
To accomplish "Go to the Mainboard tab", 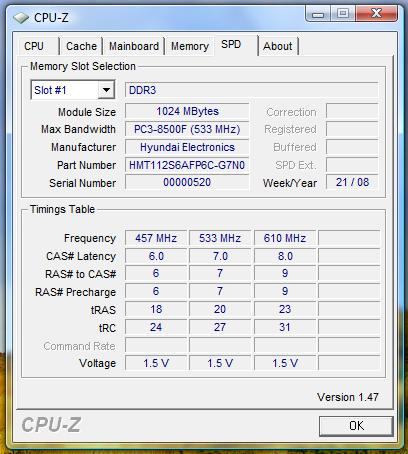I will pos(134,46).
